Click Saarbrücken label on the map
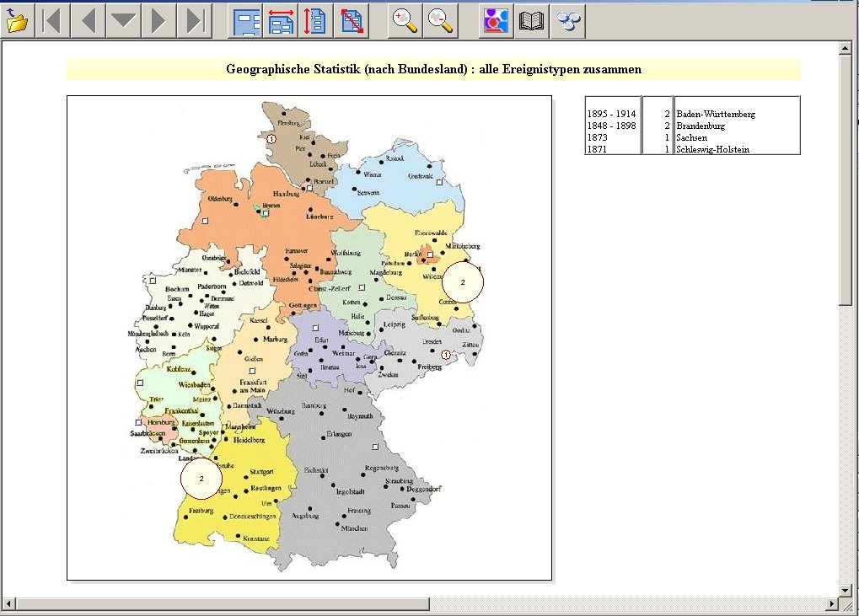Image resolution: width=859 pixels, height=616 pixels. 148,433
